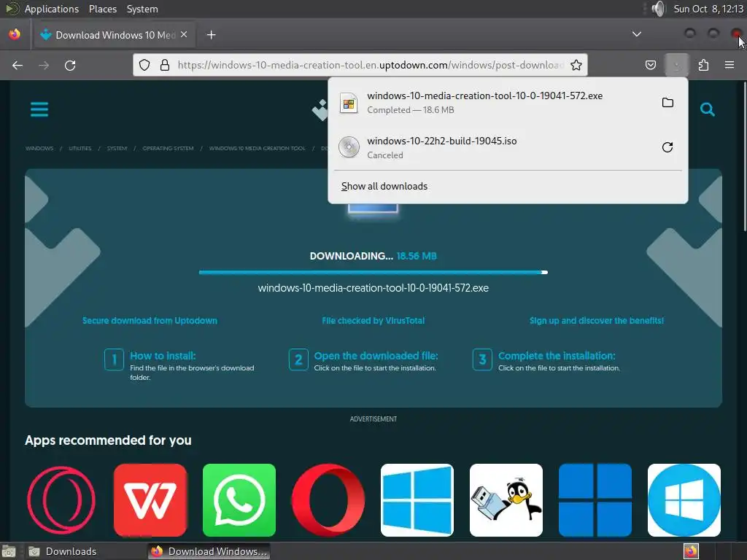Click the download progress bar
This screenshot has height=560, width=747.
[373, 273]
